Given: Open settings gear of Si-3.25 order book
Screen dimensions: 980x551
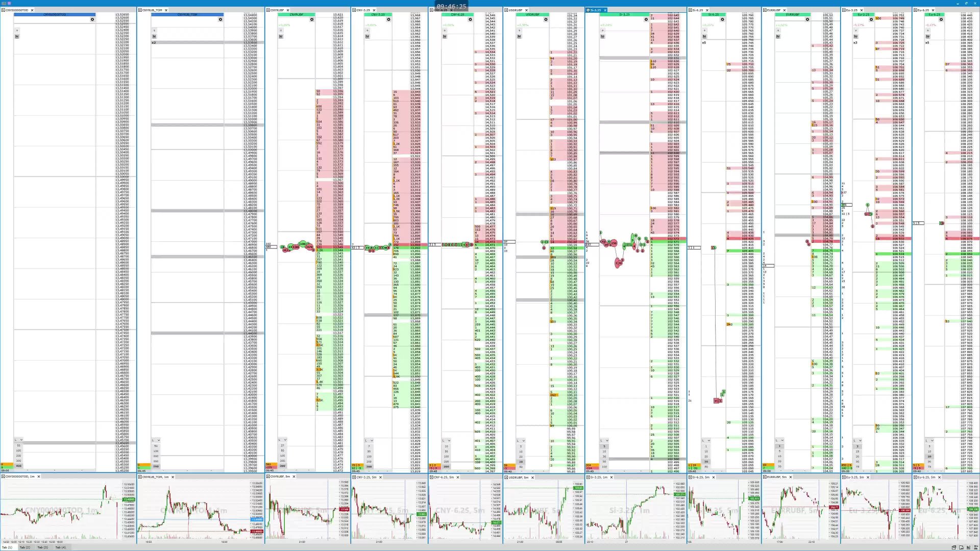Looking at the screenshot, I should pyautogui.click(x=646, y=19).
